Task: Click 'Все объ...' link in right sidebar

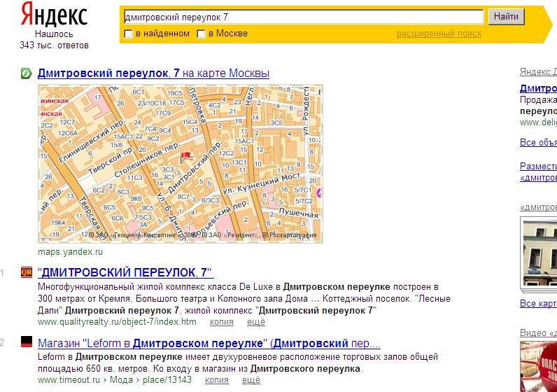Action: click(538, 142)
